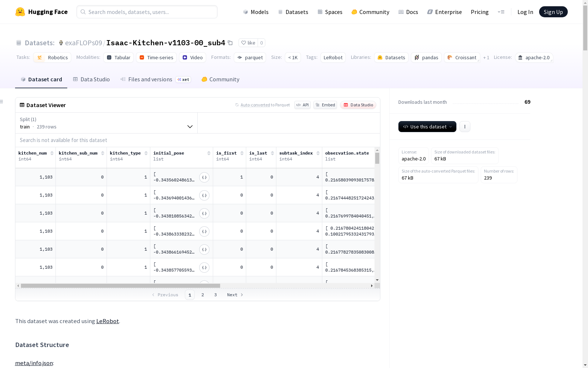Sort by the is_first column
Screen dimensions: 588x368
coord(242,153)
